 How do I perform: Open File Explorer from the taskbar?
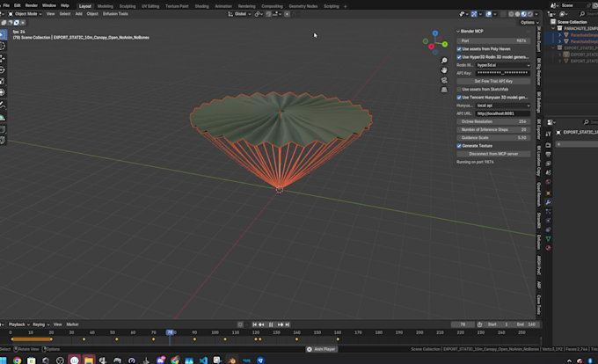click(x=89, y=360)
